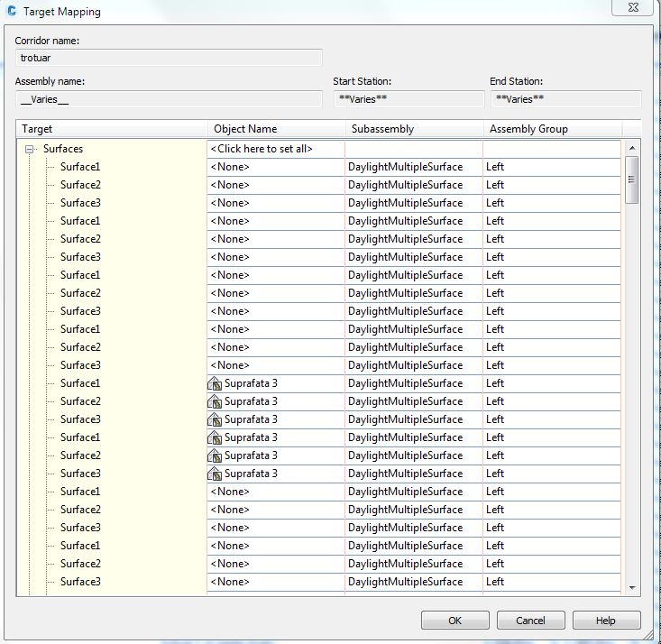Sort by the Target column header
Viewport: 661px width, 644px height.
[112, 129]
